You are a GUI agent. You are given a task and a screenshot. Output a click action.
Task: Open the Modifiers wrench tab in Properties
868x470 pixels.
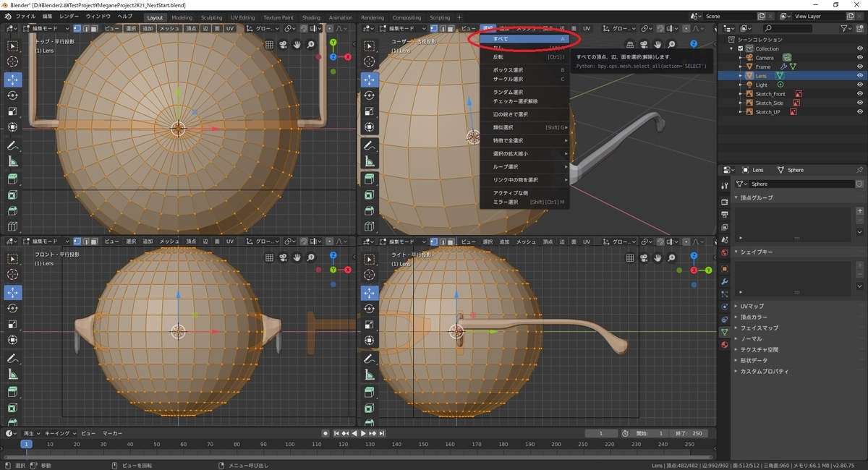(x=724, y=281)
